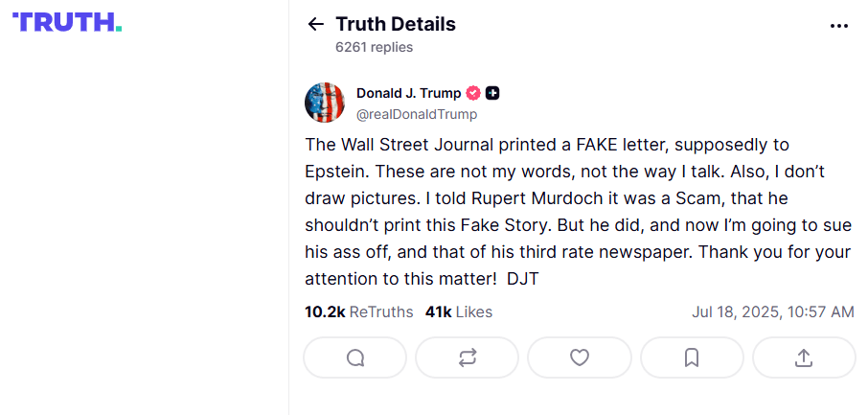The width and height of the screenshot is (868, 415).
Task: Go to the Truth logo home
Action: point(67,22)
